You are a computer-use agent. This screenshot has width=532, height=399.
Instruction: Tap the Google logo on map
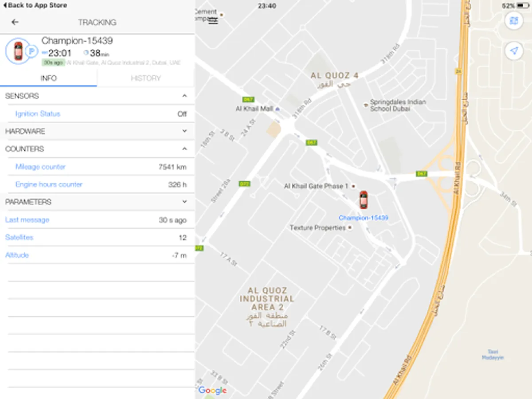pos(212,390)
